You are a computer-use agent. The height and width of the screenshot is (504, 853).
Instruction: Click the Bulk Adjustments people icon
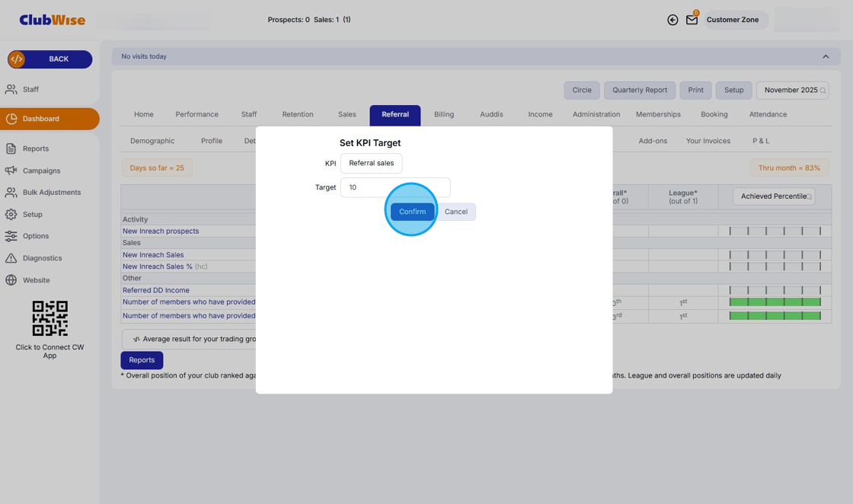11,193
